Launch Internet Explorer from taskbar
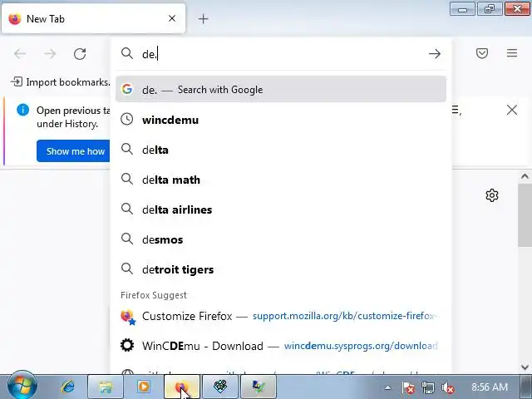 (68, 387)
